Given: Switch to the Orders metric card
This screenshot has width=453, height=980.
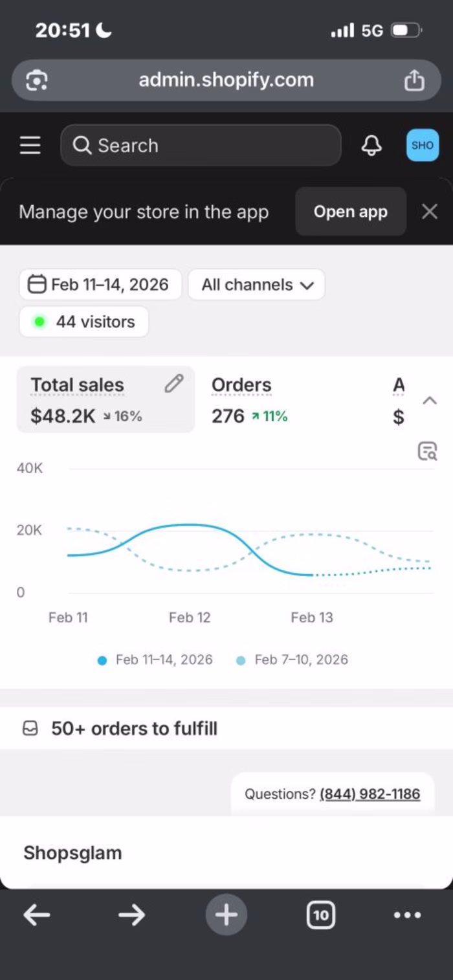Looking at the screenshot, I should tap(249, 399).
